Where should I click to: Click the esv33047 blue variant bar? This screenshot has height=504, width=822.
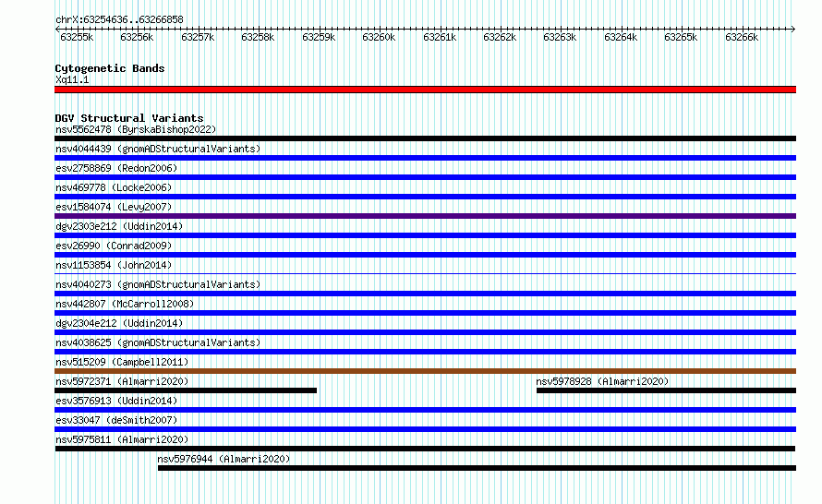point(425,429)
